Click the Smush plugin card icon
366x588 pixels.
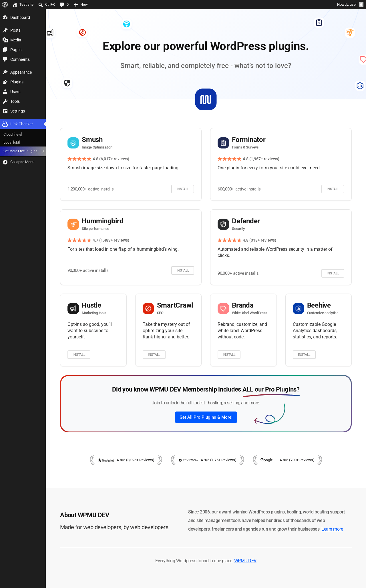tap(73, 143)
